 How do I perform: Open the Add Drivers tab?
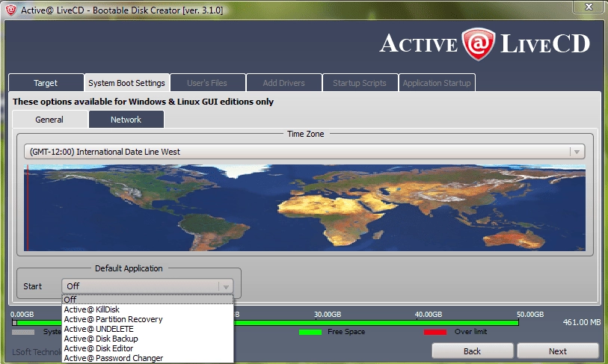point(283,82)
